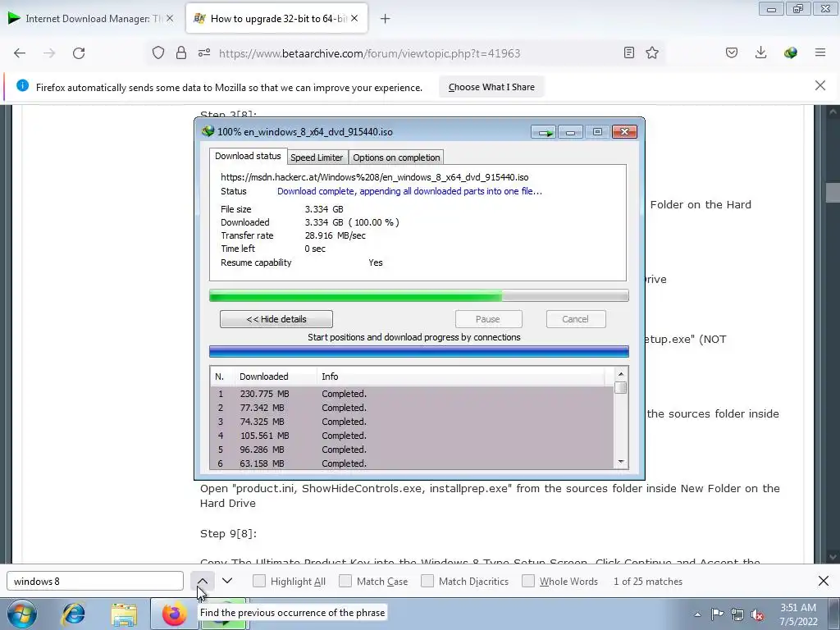Click the muted volume tray icon

[757, 614]
